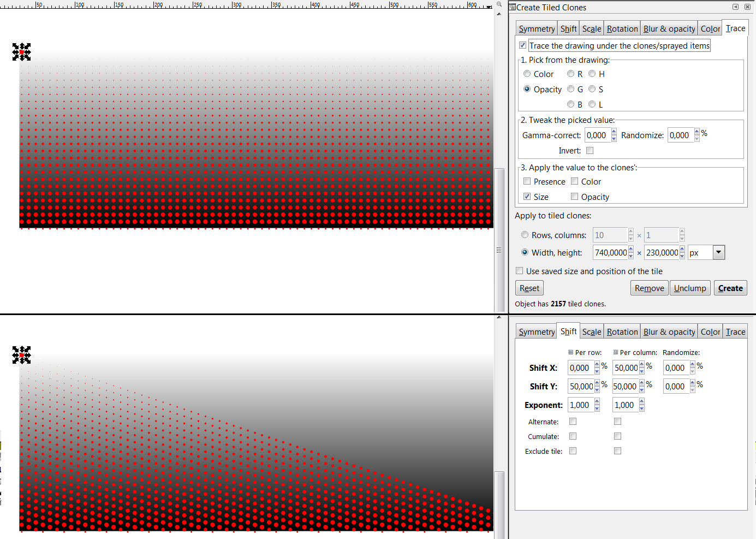Switch to the Blur & opacity tab
Screen dimensions: 756x539
(669, 28)
